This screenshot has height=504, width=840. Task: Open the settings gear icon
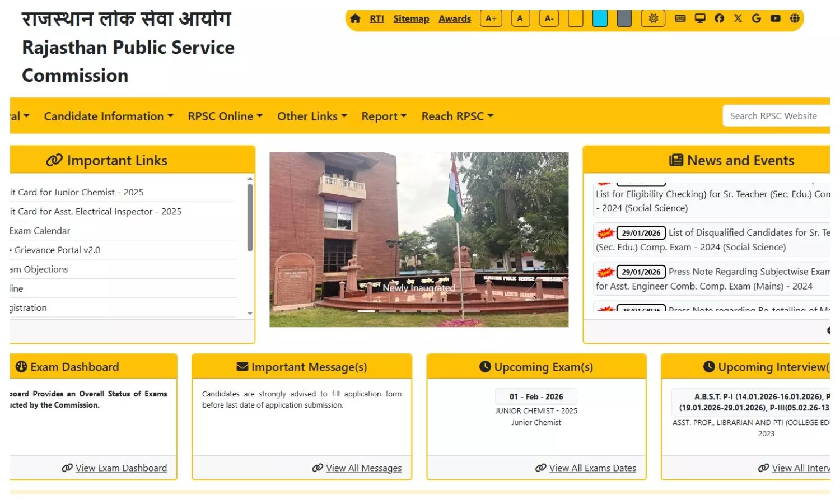pyautogui.click(x=653, y=18)
